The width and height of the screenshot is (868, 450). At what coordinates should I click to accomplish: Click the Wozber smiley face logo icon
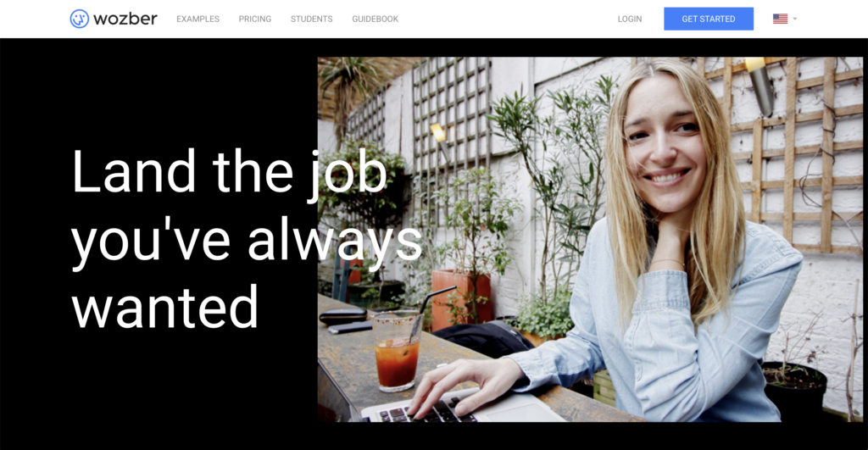tap(79, 19)
